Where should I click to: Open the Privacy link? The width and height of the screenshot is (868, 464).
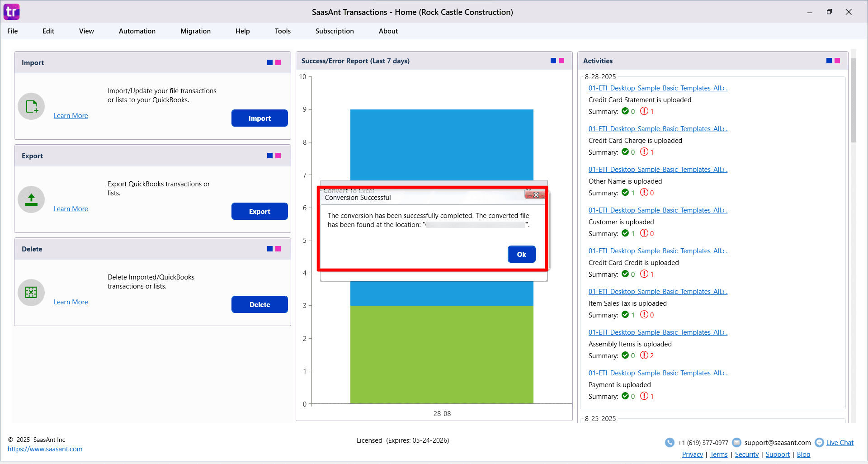click(692, 455)
